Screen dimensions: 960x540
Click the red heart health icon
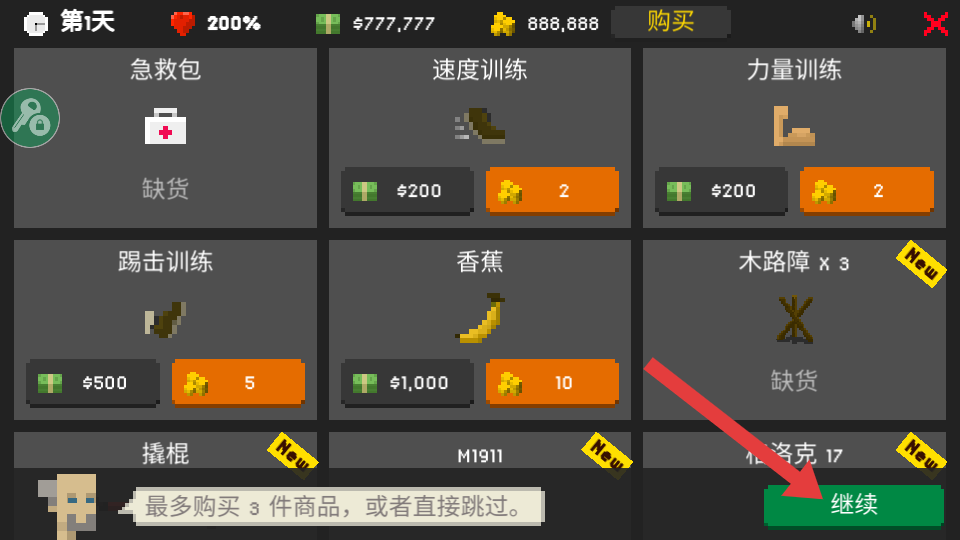click(x=182, y=23)
